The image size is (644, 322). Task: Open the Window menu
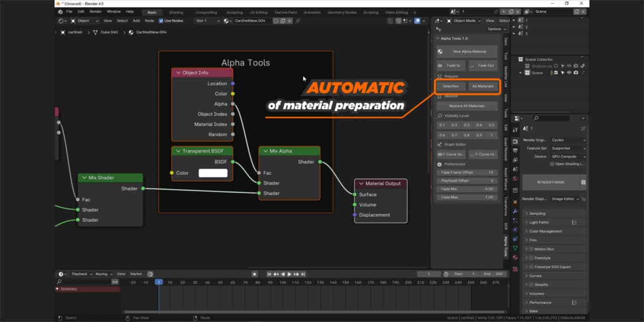pos(114,11)
